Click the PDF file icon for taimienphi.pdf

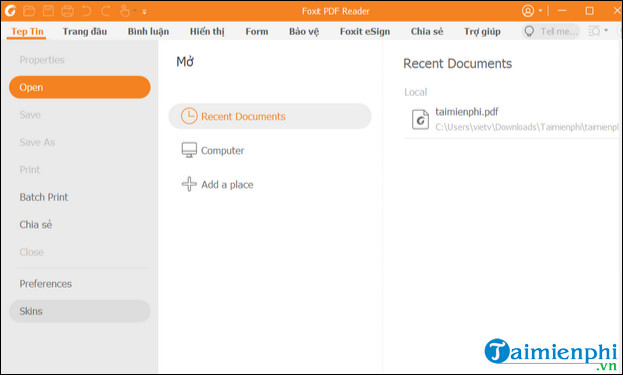click(420, 119)
